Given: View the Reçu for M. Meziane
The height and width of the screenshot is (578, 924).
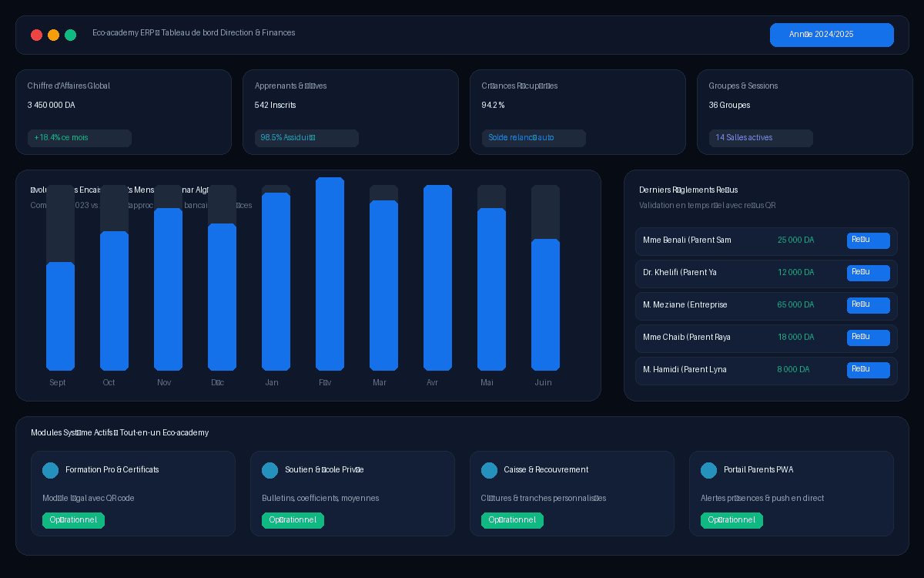Looking at the screenshot, I should [869, 305].
